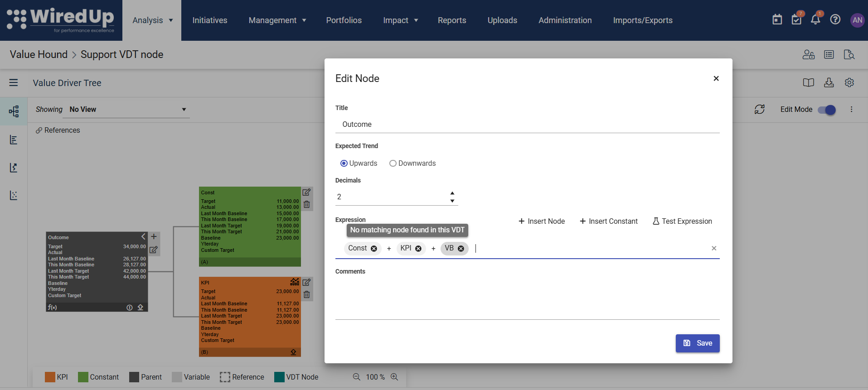Click the green Constant legend swatch
Screen dimensions: 868x390
83,377
